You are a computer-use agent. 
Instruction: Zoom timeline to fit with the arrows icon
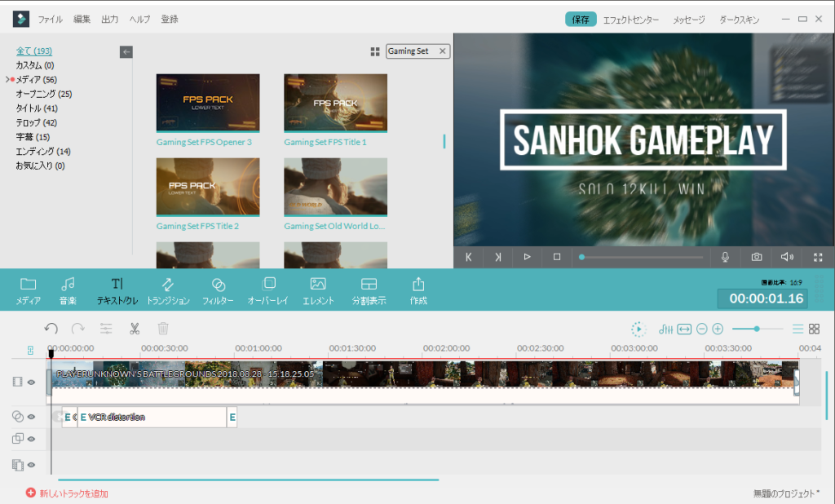click(684, 329)
